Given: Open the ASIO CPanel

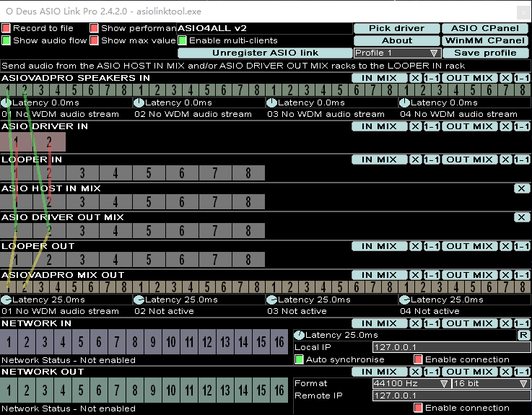Looking at the screenshot, I should point(485,28).
